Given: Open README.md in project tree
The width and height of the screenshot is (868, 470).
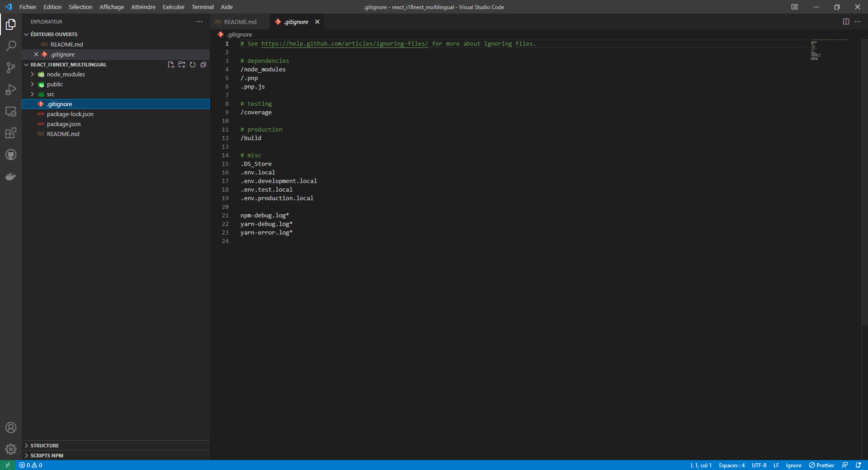Looking at the screenshot, I should [x=116, y=134].
